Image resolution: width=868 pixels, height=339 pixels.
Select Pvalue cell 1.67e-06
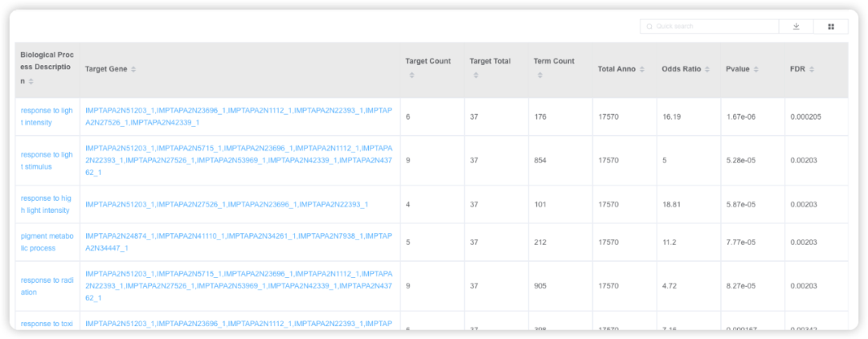(x=741, y=116)
